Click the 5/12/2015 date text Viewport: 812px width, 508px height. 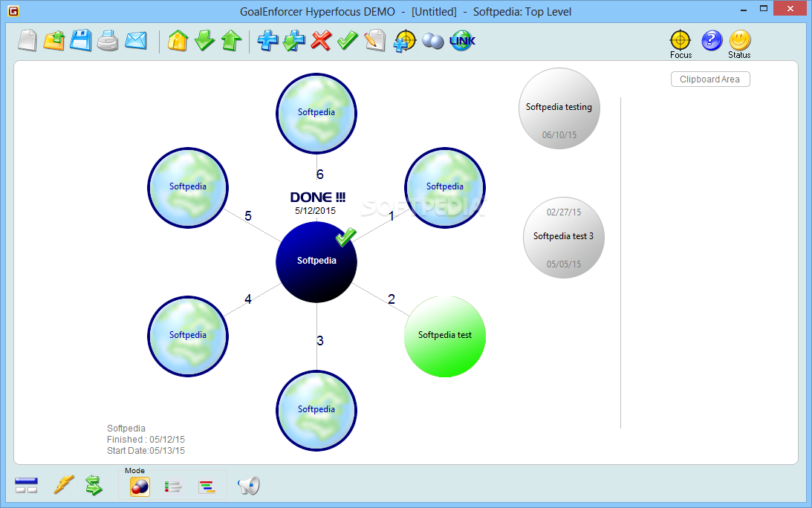(316, 211)
